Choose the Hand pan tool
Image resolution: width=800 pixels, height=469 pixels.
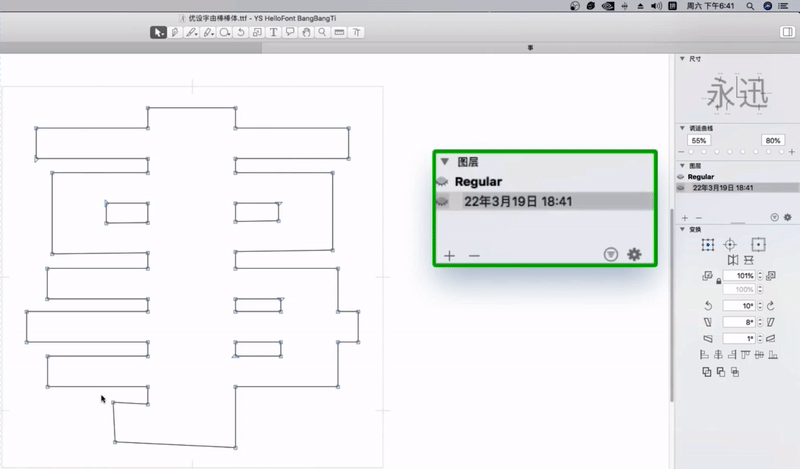306,32
